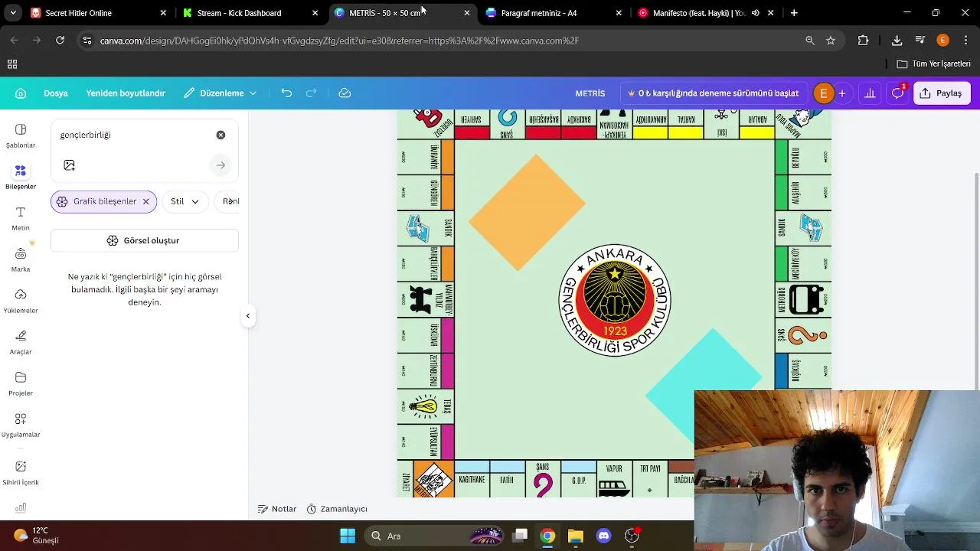Open browser downloads icon
Image resolution: width=980 pixels, height=551 pixels.
(x=897, y=41)
